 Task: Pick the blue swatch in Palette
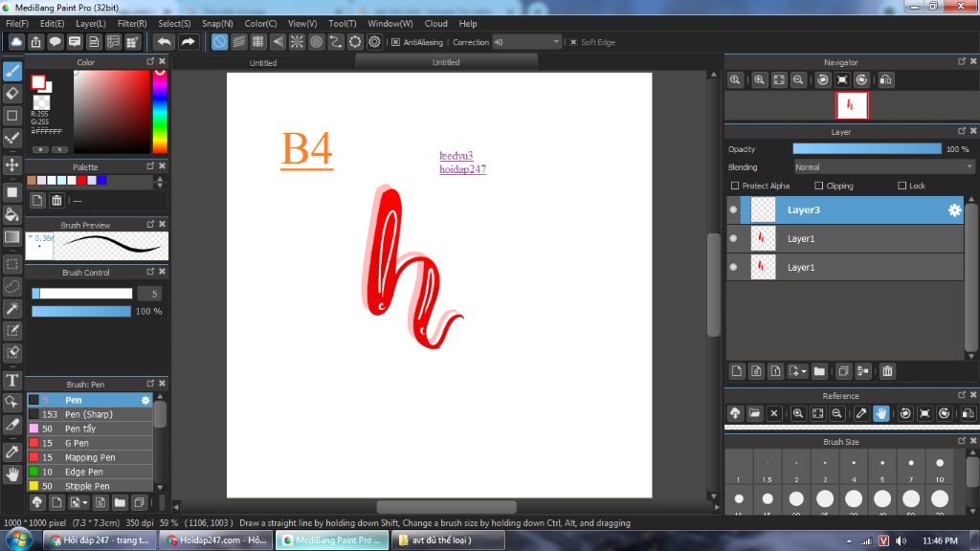101,181
